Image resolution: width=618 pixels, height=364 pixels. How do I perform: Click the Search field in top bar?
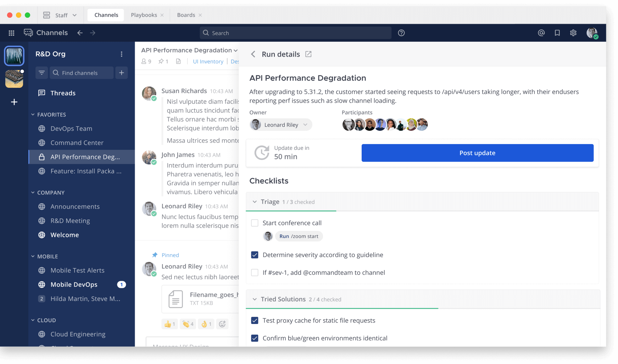(296, 33)
